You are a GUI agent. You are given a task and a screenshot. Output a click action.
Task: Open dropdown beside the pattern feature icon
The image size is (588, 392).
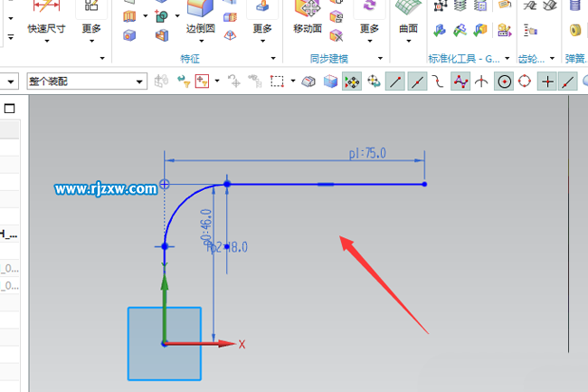(145, 16)
